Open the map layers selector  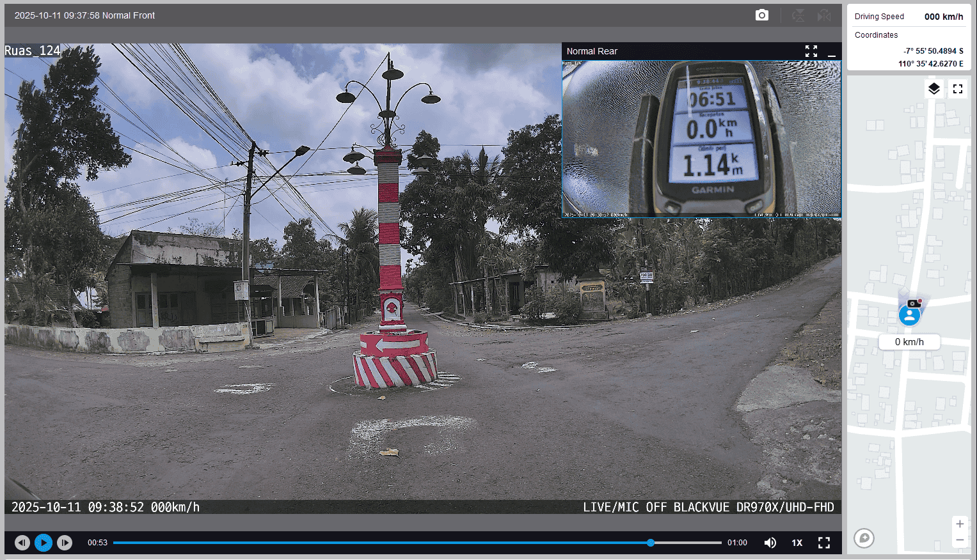point(934,89)
